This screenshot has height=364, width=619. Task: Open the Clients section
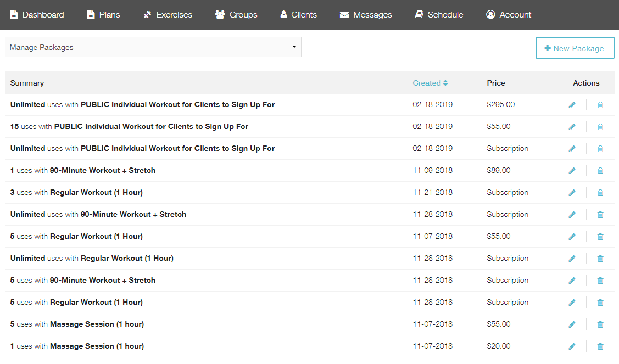tap(298, 15)
